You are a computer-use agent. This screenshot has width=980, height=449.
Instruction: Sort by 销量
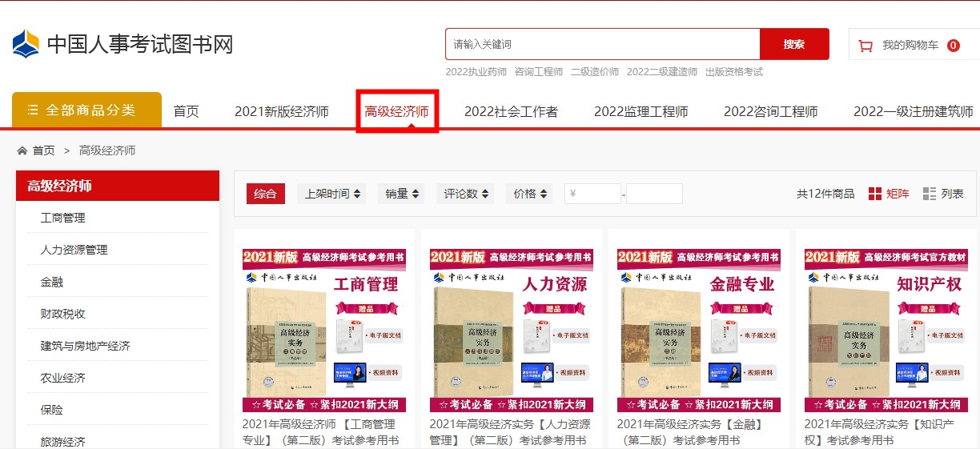(402, 194)
